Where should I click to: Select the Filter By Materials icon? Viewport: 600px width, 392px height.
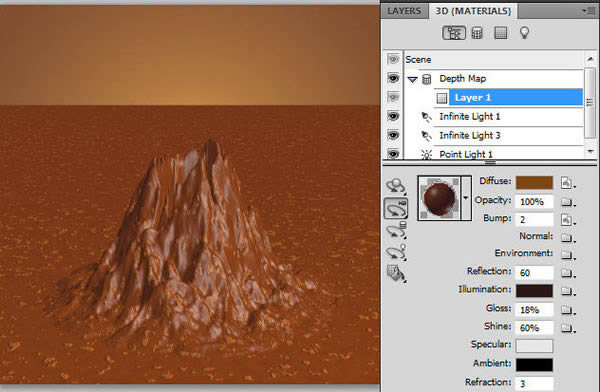click(501, 33)
